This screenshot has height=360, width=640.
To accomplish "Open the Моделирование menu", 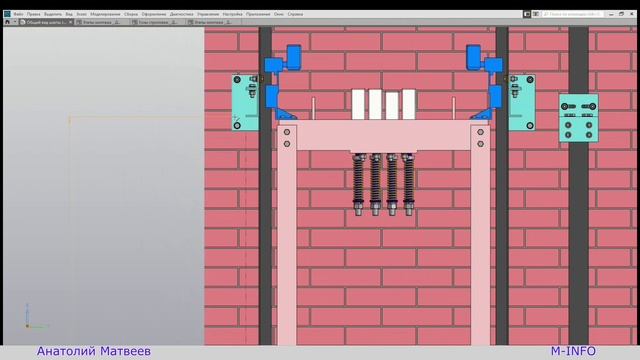I will 105,14.
